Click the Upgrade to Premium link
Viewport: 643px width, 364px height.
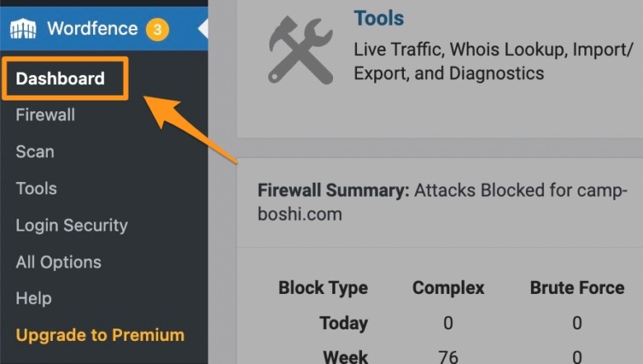pos(100,335)
